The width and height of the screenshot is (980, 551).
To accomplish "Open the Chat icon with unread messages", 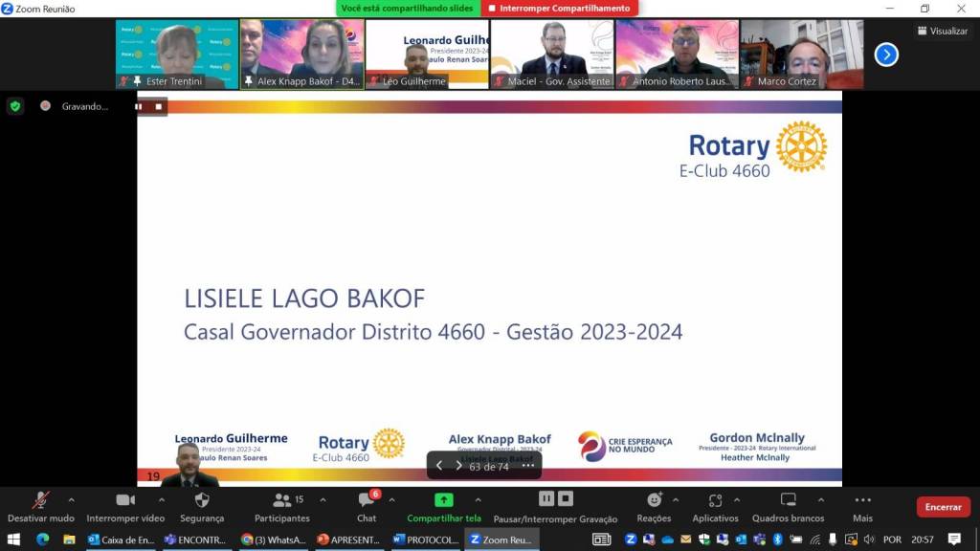I will pos(367,500).
